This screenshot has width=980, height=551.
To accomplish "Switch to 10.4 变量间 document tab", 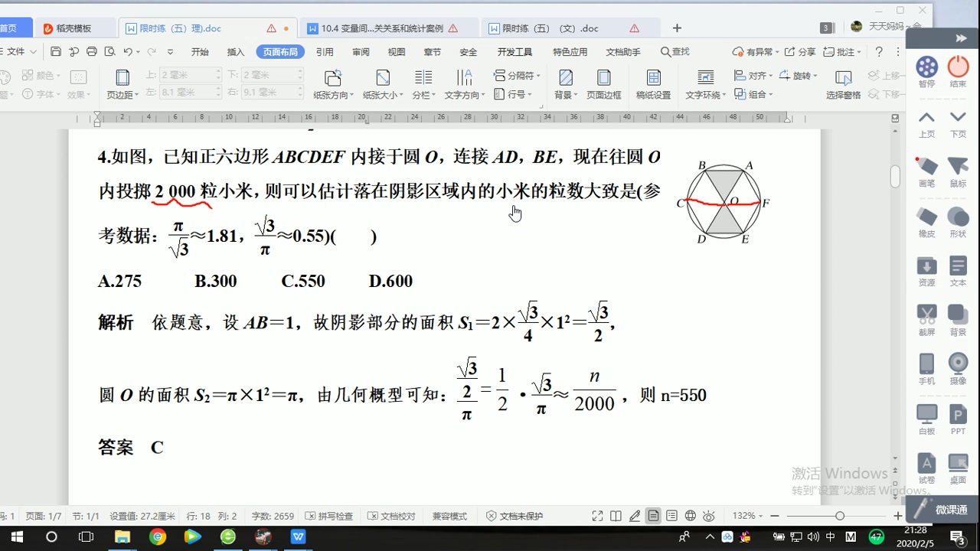I will pyautogui.click(x=381, y=28).
